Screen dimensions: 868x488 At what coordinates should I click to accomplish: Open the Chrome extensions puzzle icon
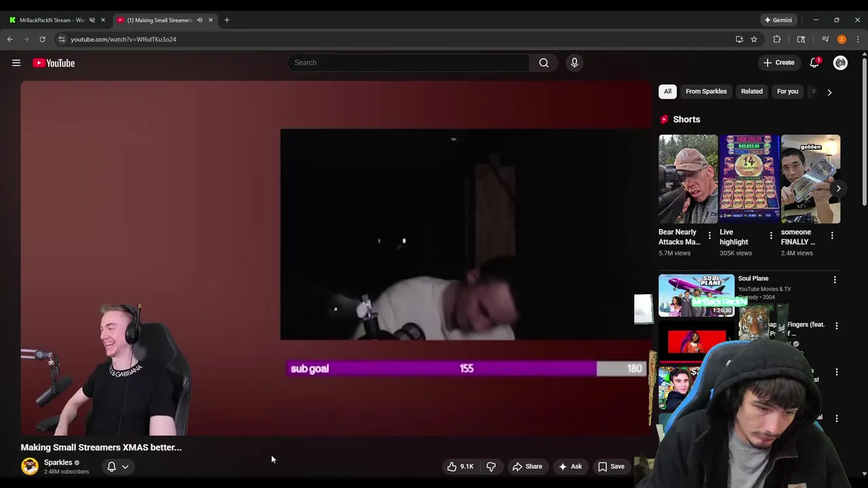coord(777,39)
